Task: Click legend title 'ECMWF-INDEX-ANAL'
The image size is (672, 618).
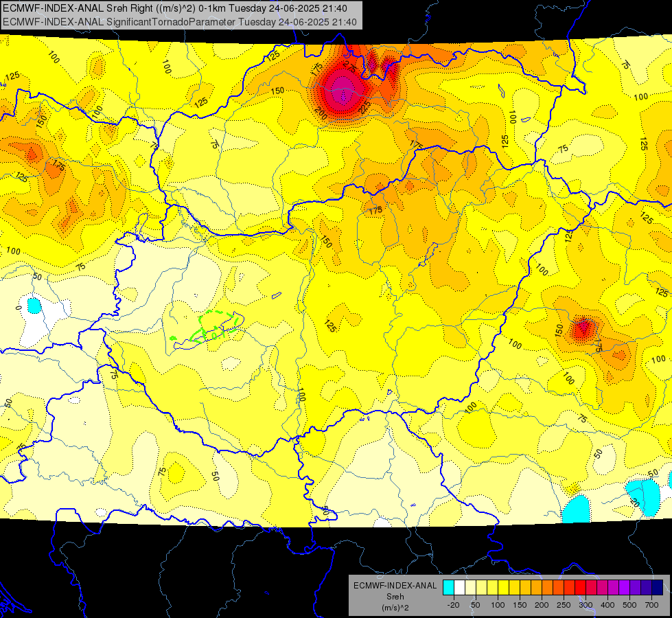Action: click(x=395, y=586)
